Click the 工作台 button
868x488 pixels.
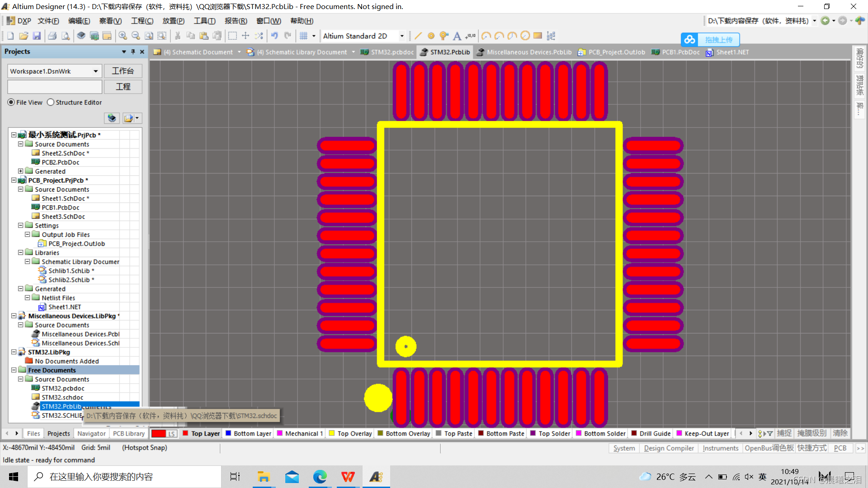(x=123, y=71)
